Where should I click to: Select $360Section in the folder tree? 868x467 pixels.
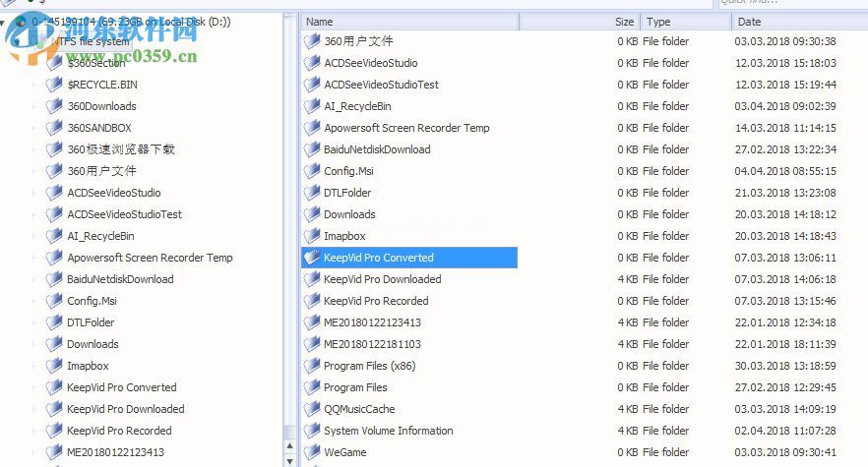(96, 63)
